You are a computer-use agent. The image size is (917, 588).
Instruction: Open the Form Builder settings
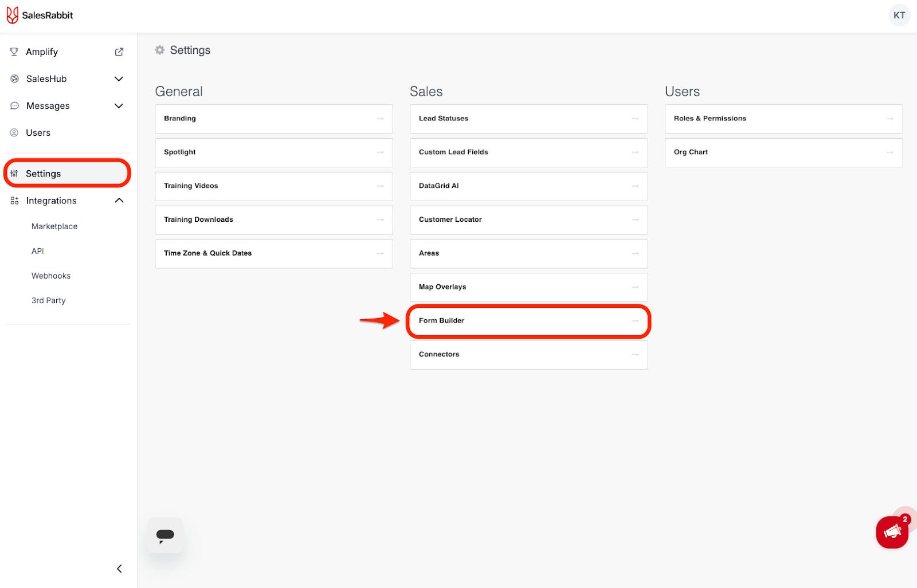pos(528,321)
